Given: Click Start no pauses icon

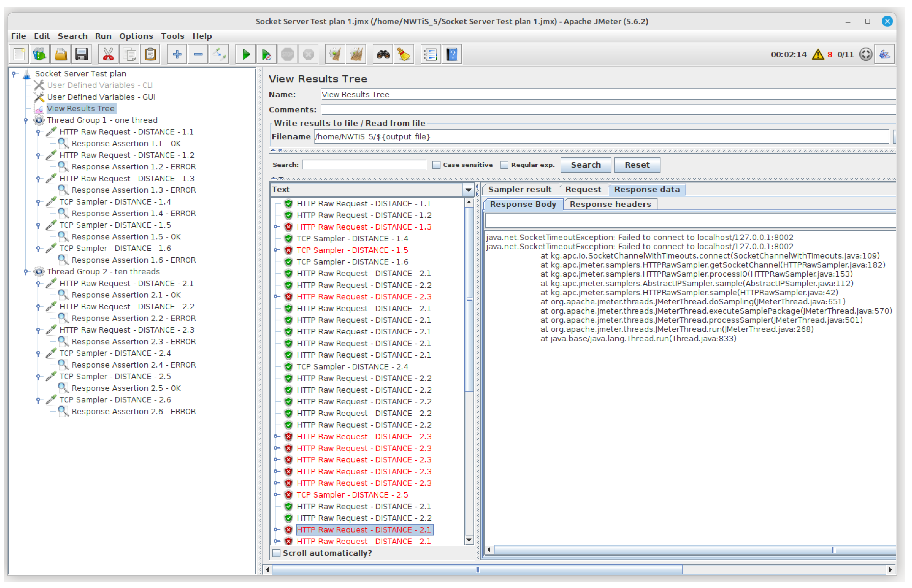Looking at the screenshot, I should click(267, 55).
